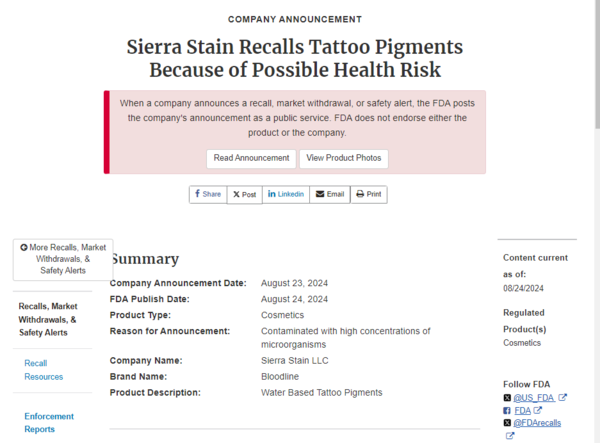
Task: Follow the @FDArecalls link
Action: tap(539, 424)
